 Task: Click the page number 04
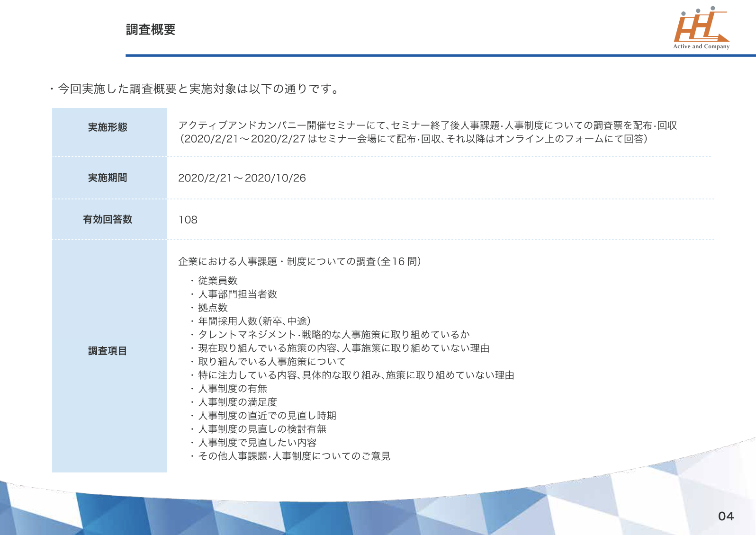pyautogui.click(x=725, y=516)
